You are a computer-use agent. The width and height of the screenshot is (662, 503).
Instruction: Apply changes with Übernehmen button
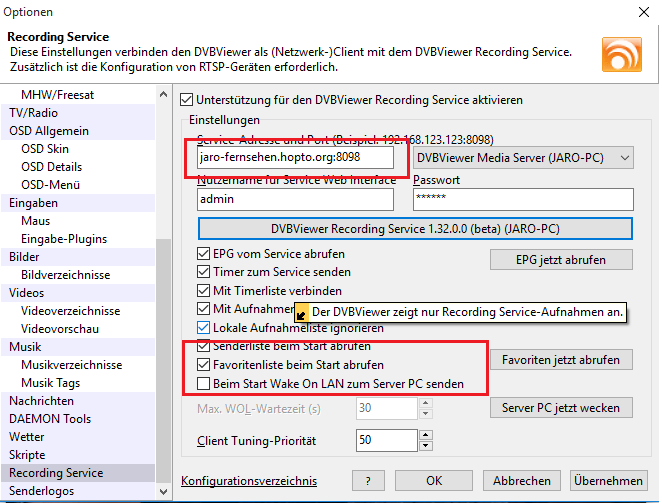(x=608, y=481)
